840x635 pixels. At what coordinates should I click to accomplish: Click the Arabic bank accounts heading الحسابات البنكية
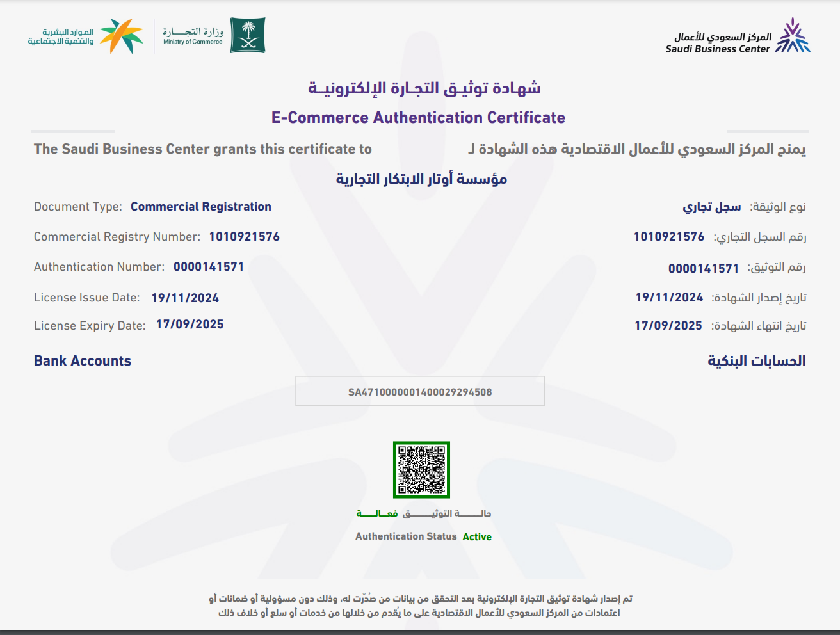click(x=756, y=361)
